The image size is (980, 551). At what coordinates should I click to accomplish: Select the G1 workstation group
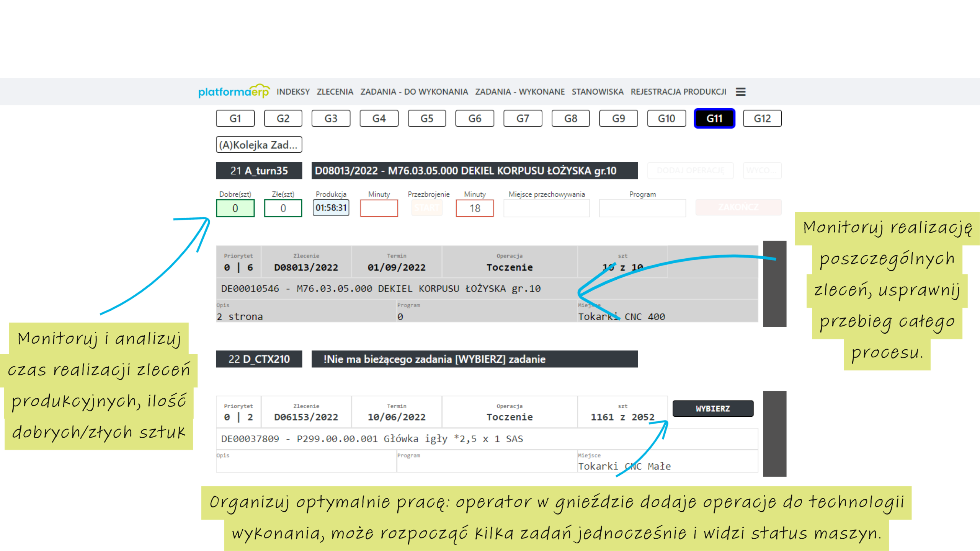point(235,119)
